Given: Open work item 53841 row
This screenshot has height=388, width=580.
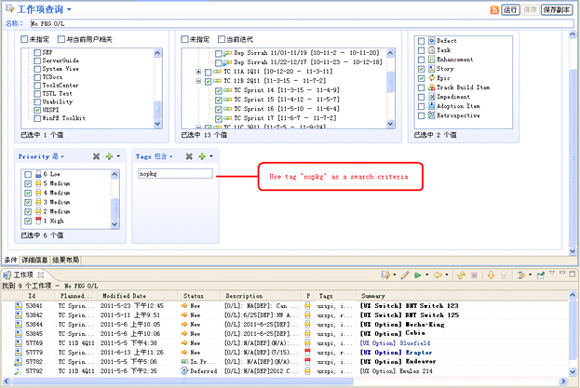Looking at the screenshot, I should [285, 306].
